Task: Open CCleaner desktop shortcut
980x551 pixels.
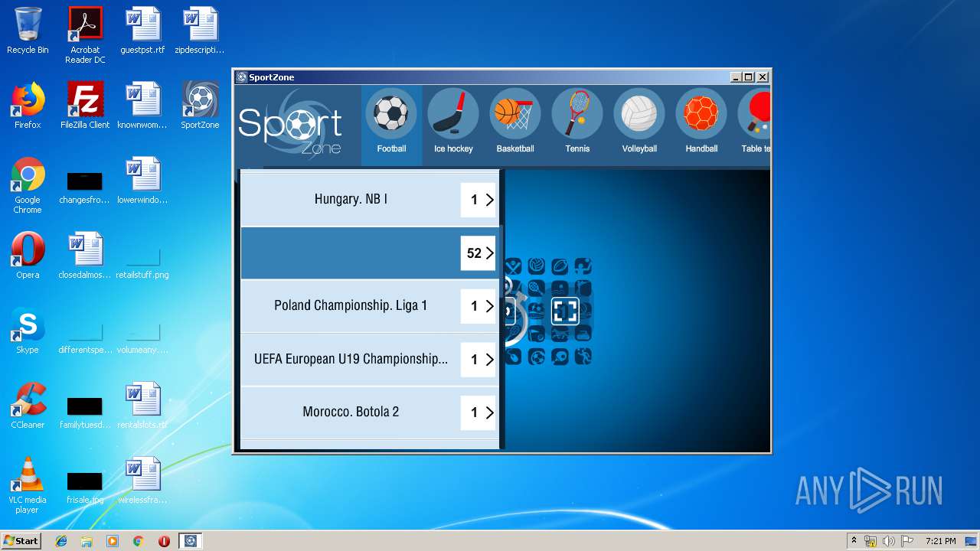Action: [28, 406]
